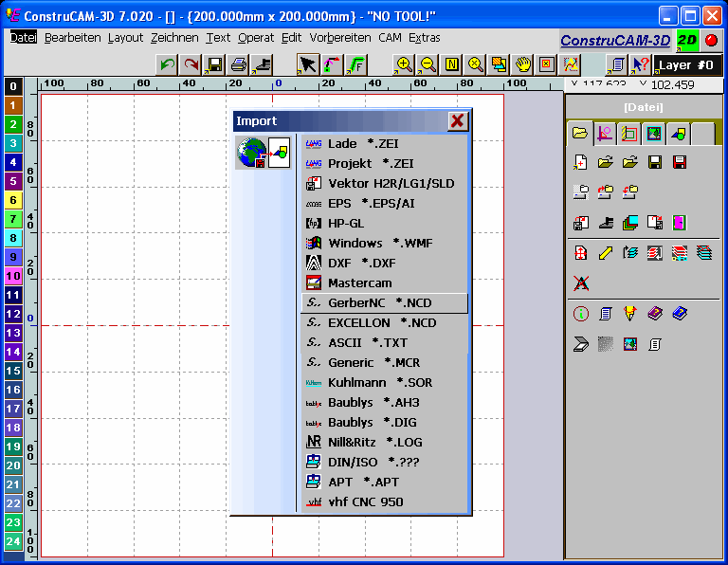Click the new file icon in Datei panel
The width and height of the screenshot is (728, 565).
580,163
